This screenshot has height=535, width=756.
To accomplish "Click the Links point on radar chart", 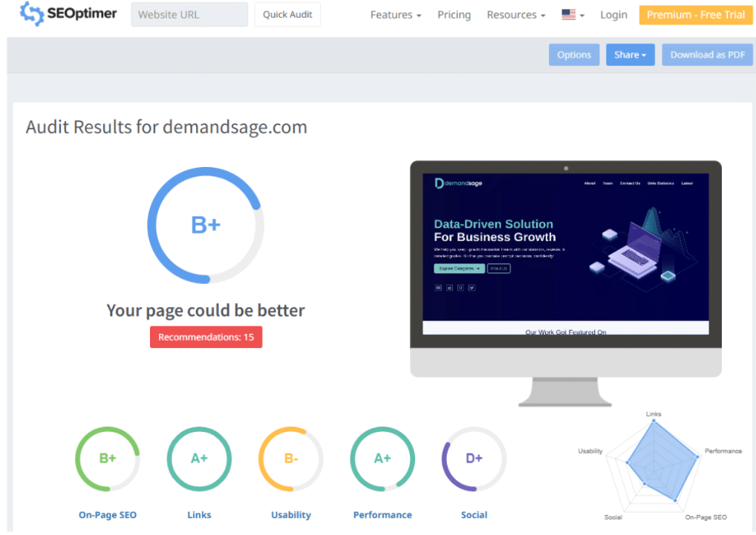I will point(654,421).
